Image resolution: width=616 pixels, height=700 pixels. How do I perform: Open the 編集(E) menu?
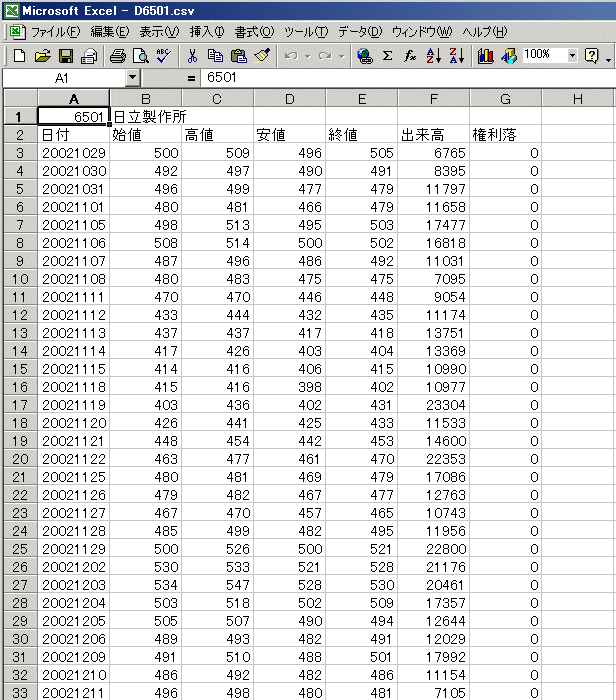(110, 32)
